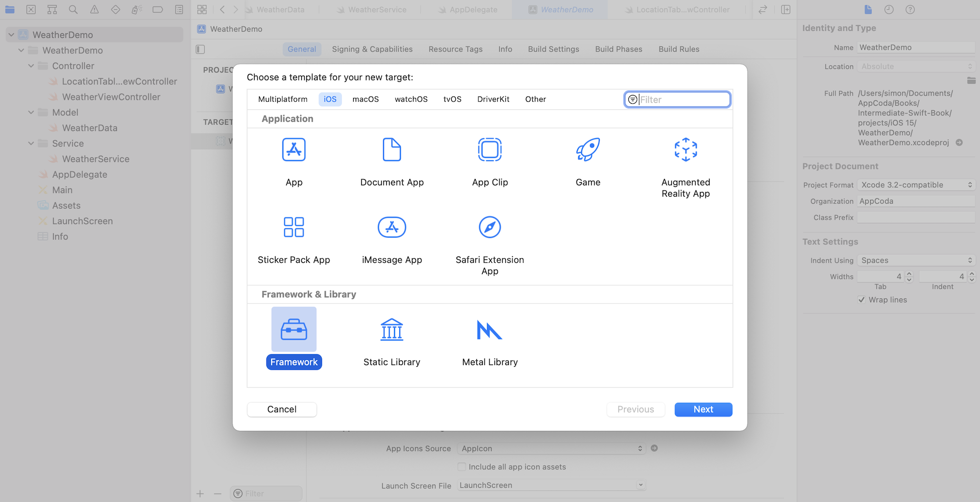Toggle the Wrap lines checkbox
The height and width of the screenshot is (502, 980).
click(862, 300)
